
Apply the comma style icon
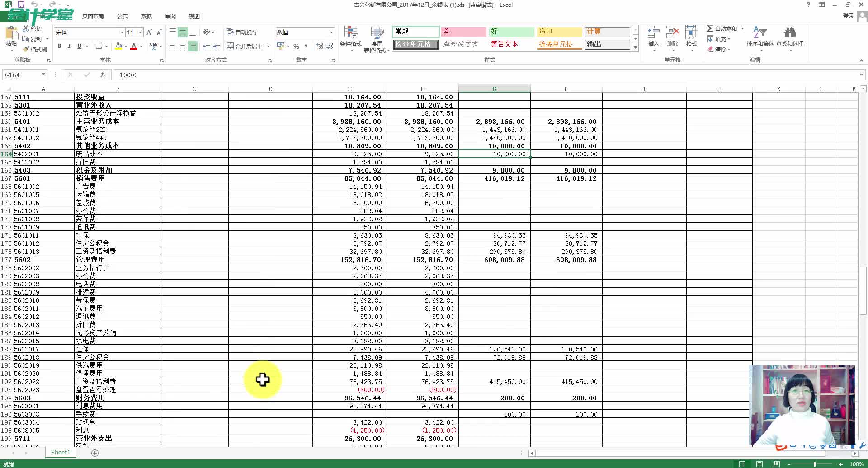(306, 46)
